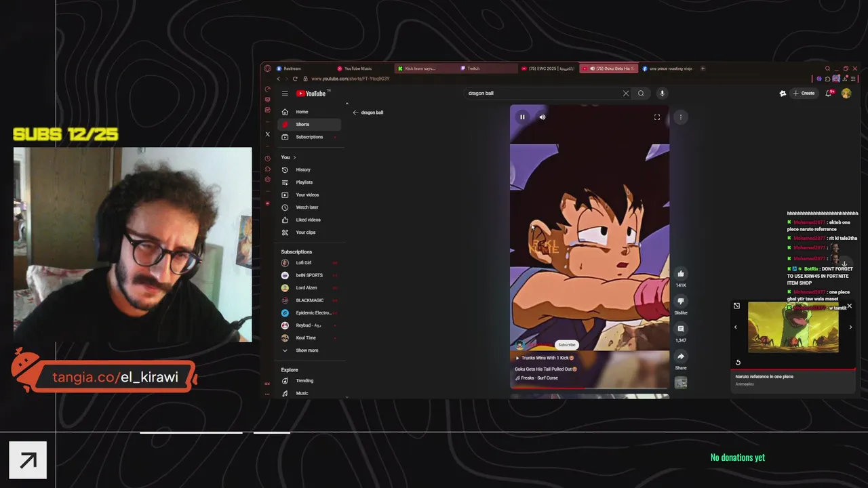Select Shorts in the sidebar
868x488 pixels.
[309, 124]
